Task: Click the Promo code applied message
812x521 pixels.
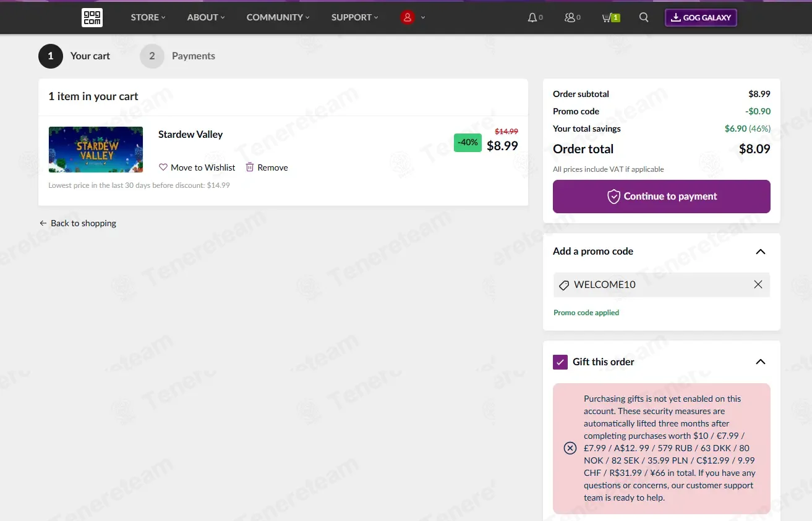Action: click(x=586, y=313)
